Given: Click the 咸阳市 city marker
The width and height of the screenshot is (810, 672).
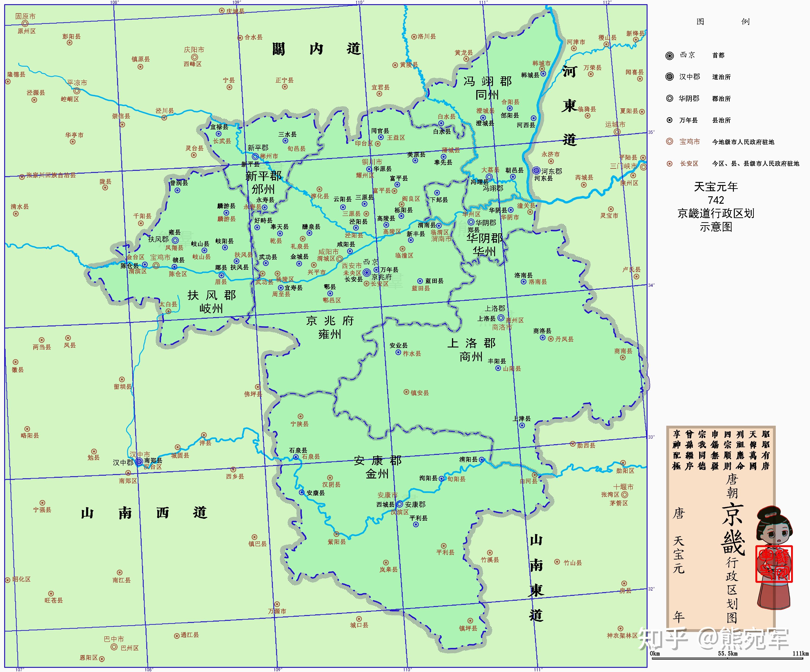Looking at the screenshot, I should point(340,259).
